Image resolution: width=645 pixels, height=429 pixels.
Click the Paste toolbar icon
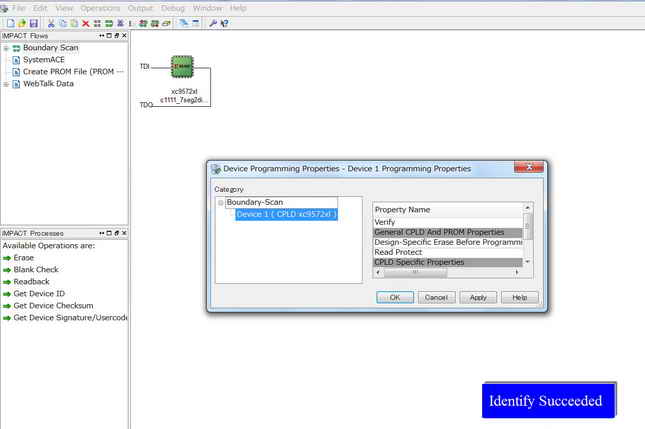74,23
